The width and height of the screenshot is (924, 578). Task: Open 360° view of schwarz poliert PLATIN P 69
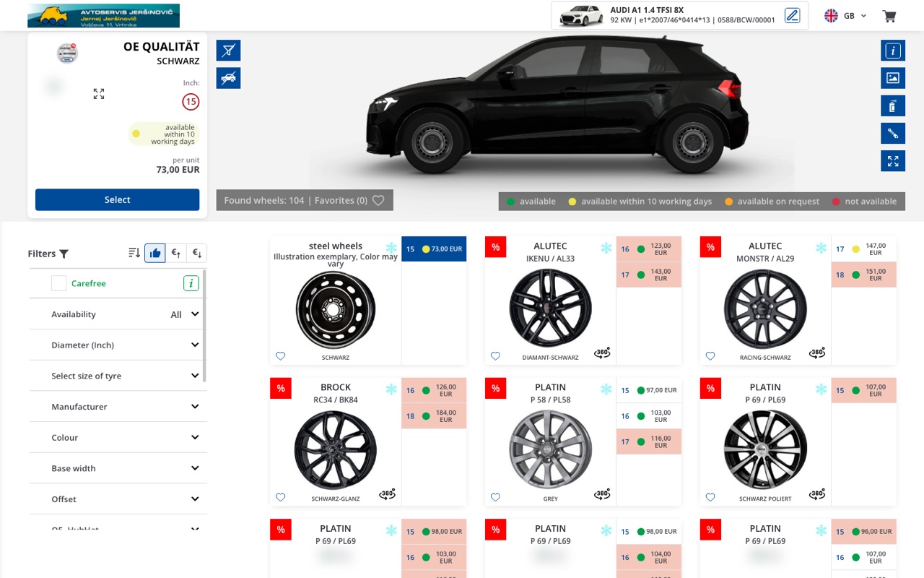click(x=817, y=494)
